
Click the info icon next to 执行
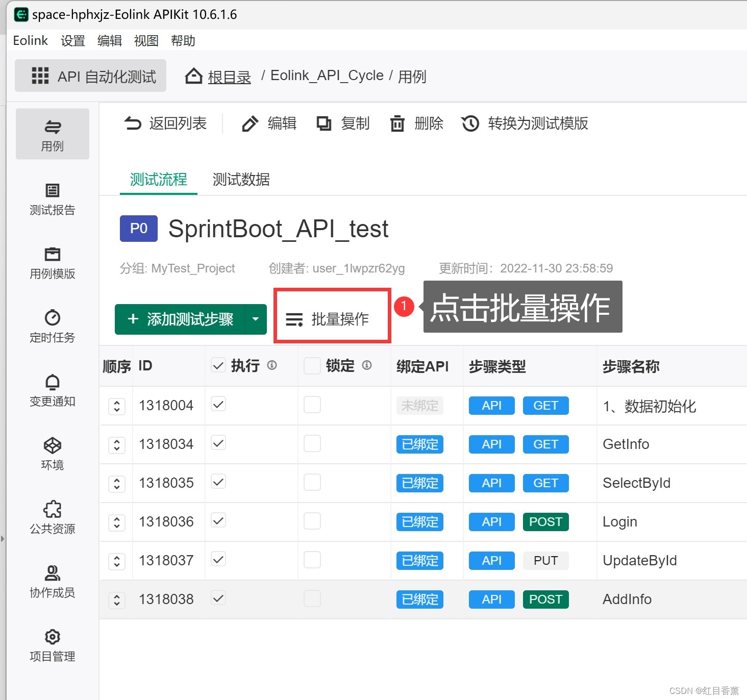(x=272, y=365)
